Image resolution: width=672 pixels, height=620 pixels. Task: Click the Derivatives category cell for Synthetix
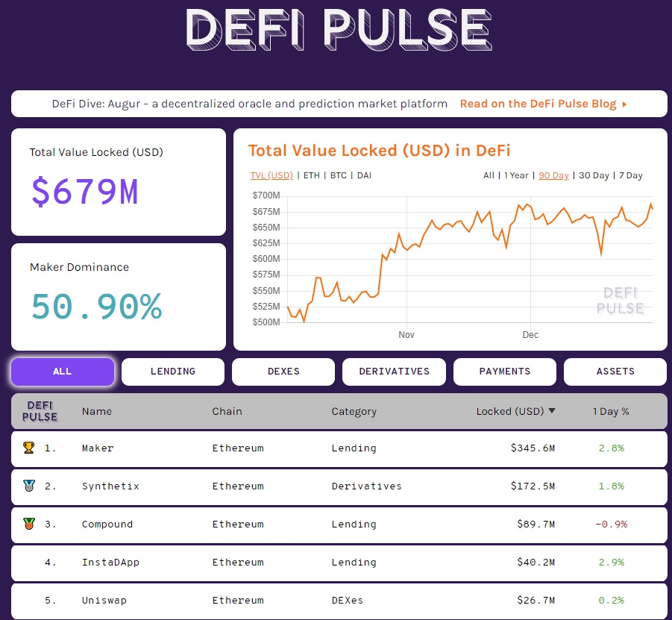pyautogui.click(x=367, y=486)
